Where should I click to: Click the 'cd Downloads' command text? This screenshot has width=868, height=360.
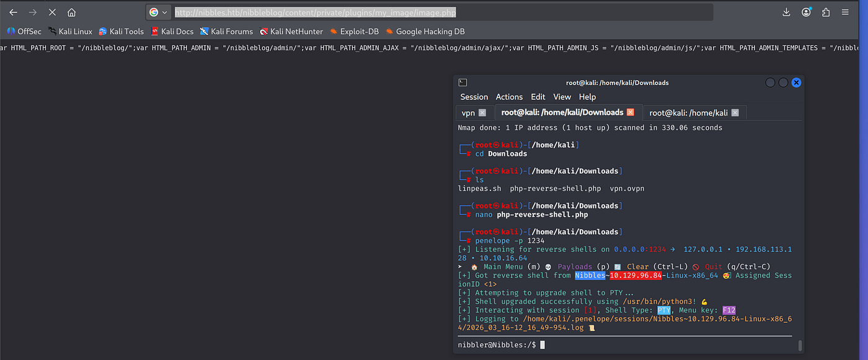pyautogui.click(x=501, y=154)
